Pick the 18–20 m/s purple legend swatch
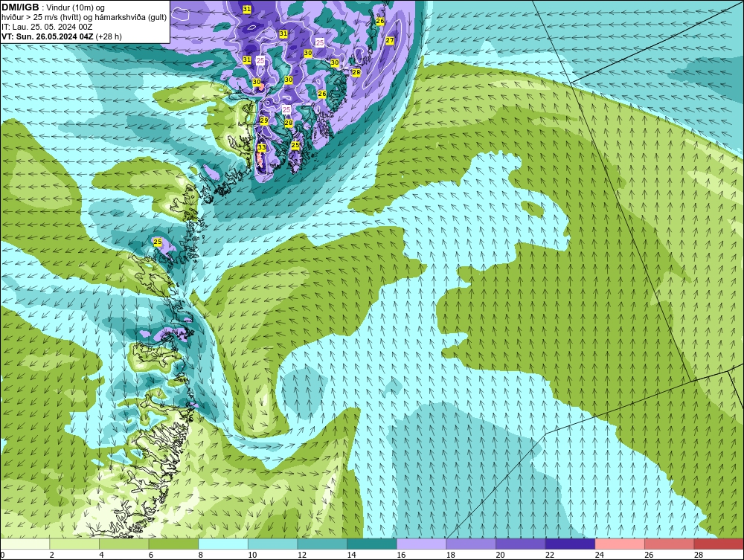The image size is (744, 560). pos(471,544)
